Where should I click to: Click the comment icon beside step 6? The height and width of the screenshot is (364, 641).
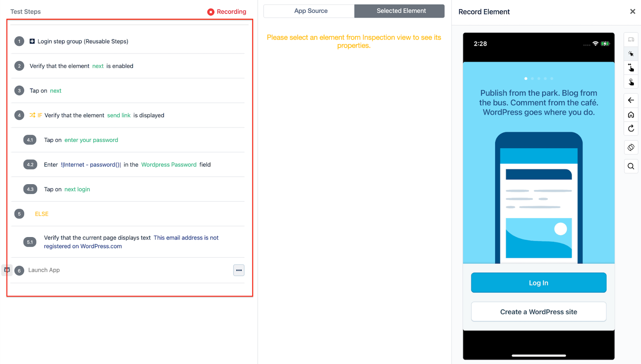pos(7,270)
